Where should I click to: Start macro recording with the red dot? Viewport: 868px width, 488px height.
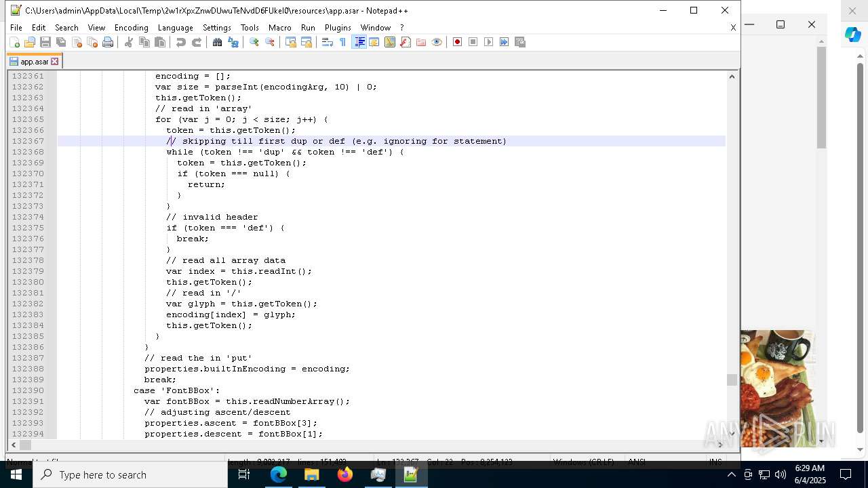[458, 42]
